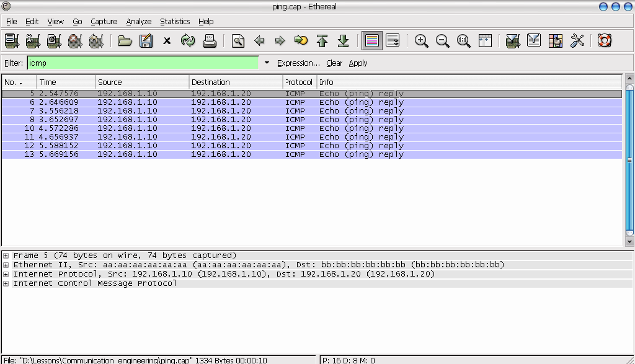Jump to last packet arrow icon
Image resolution: width=635 pixels, height=364 pixels.
[x=343, y=40]
